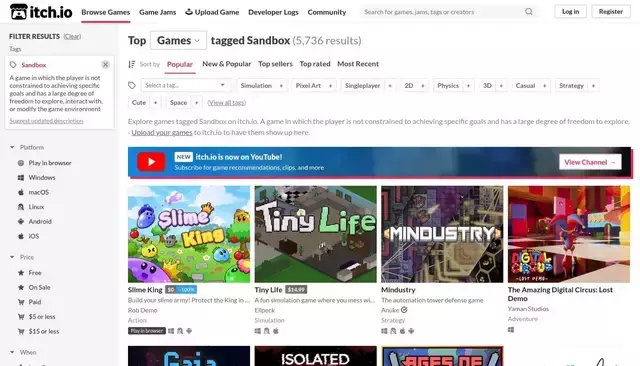This screenshot has height=366, width=640.
Task: Click the Register button
Action: [x=611, y=11]
